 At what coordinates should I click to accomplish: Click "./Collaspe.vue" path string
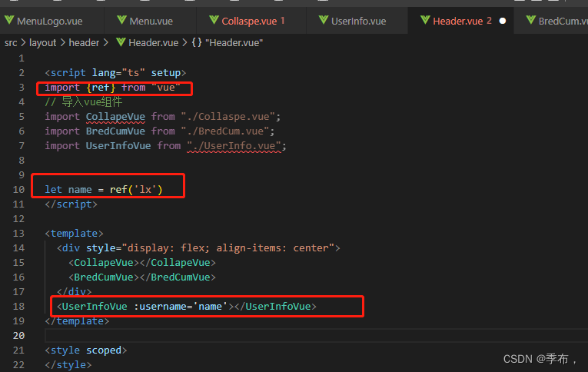point(228,117)
